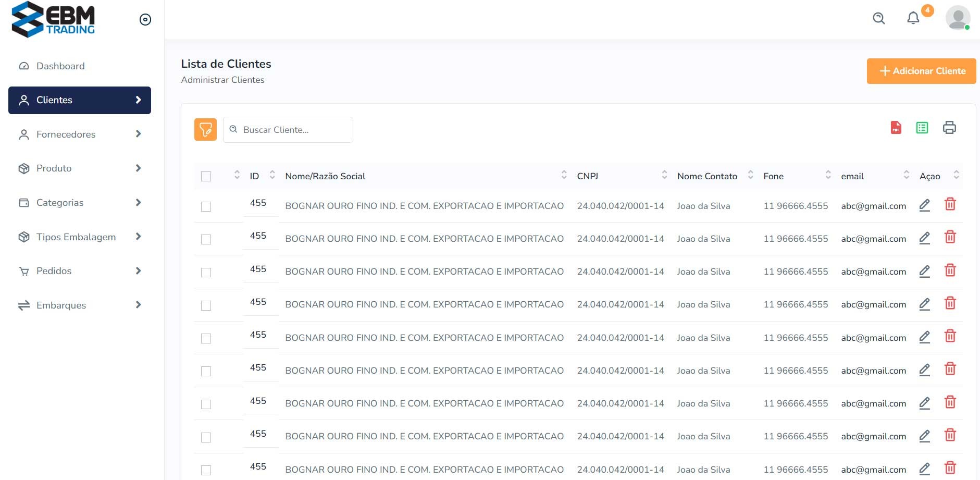This screenshot has height=480, width=980.
Task: Open the notifications bell
Action: [x=913, y=18]
